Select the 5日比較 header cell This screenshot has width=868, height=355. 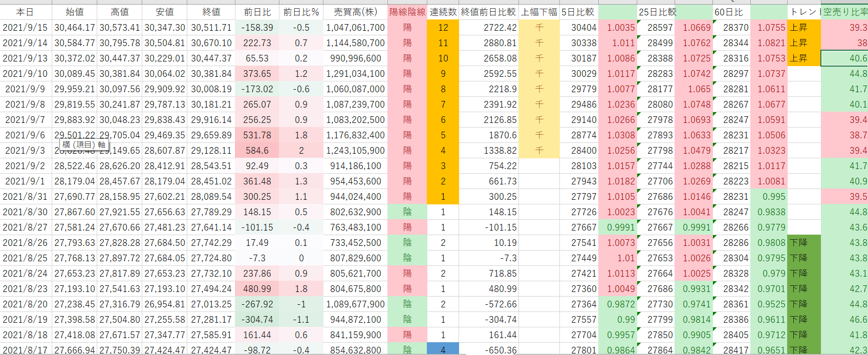click(x=578, y=12)
